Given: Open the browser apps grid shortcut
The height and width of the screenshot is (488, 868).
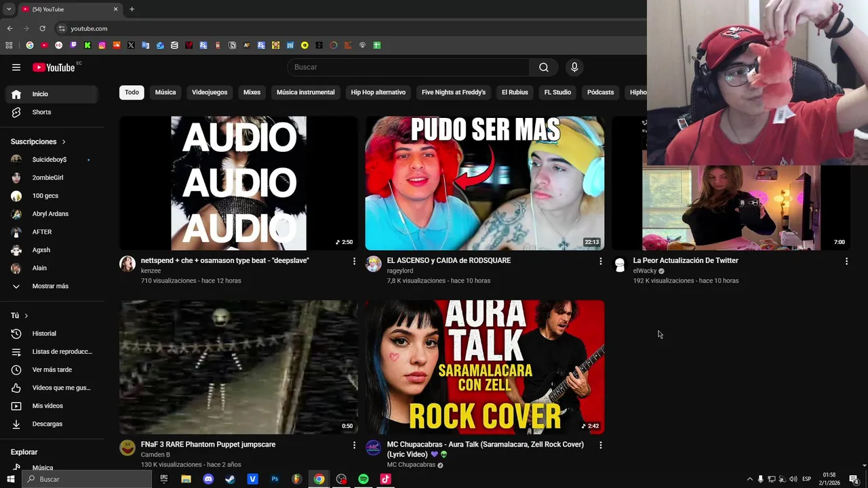Looking at the screenshot, I should point(9,45).
